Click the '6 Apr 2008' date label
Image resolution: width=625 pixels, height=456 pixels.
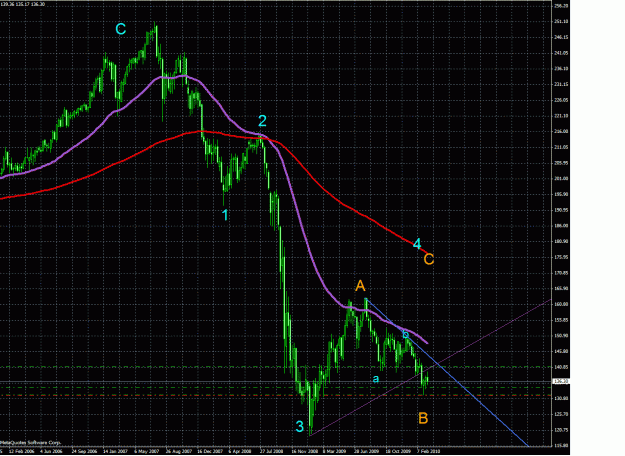point(241,452)
